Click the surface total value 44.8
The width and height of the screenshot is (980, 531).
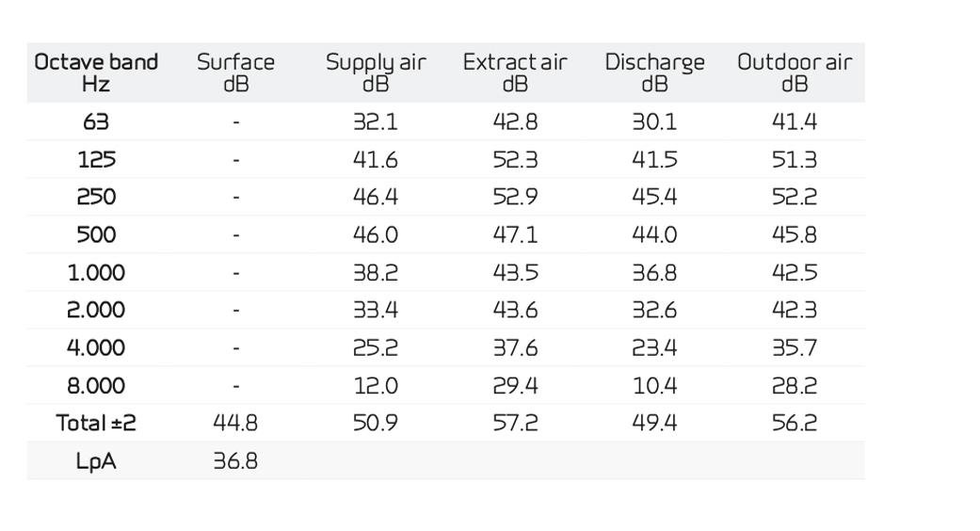[235, 423]
